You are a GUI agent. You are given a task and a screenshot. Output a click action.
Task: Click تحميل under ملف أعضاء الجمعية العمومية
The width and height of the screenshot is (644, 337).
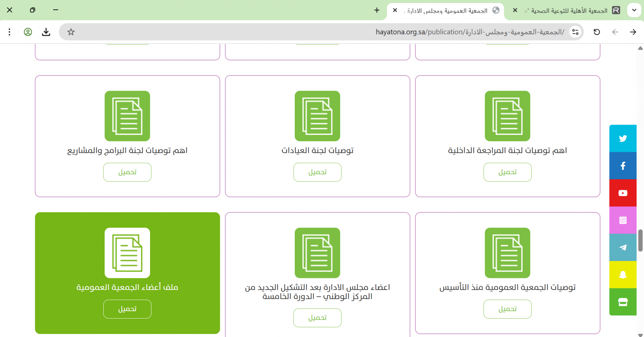tap(127, 309)
